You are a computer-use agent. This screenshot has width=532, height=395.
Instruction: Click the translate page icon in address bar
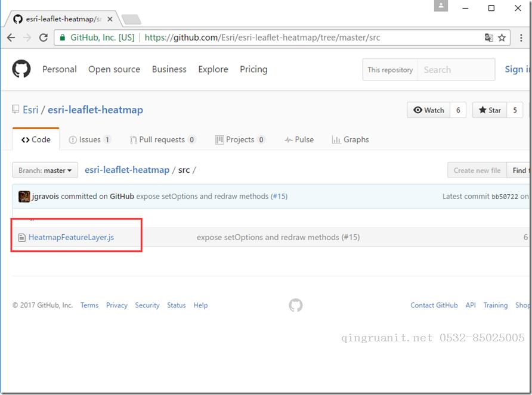[489, 38]
